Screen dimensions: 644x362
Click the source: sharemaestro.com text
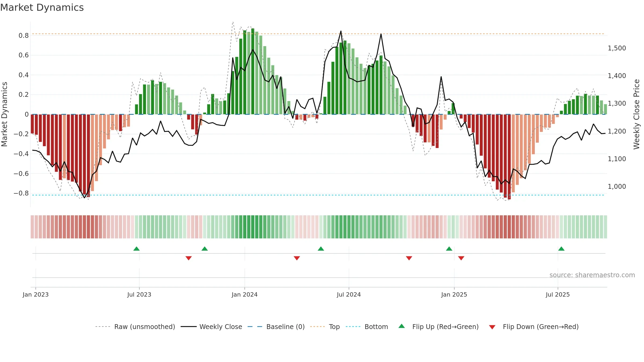(592, 275)
